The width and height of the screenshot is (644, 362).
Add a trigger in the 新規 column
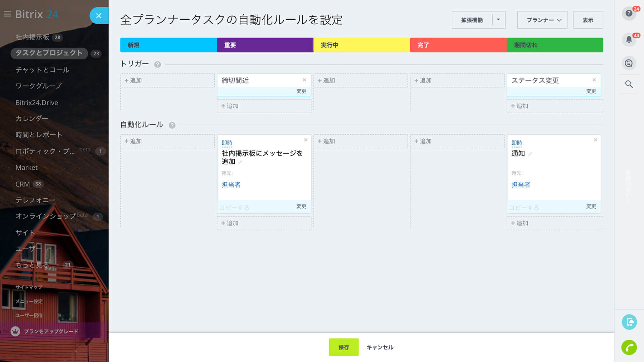(x=133, y=80)
